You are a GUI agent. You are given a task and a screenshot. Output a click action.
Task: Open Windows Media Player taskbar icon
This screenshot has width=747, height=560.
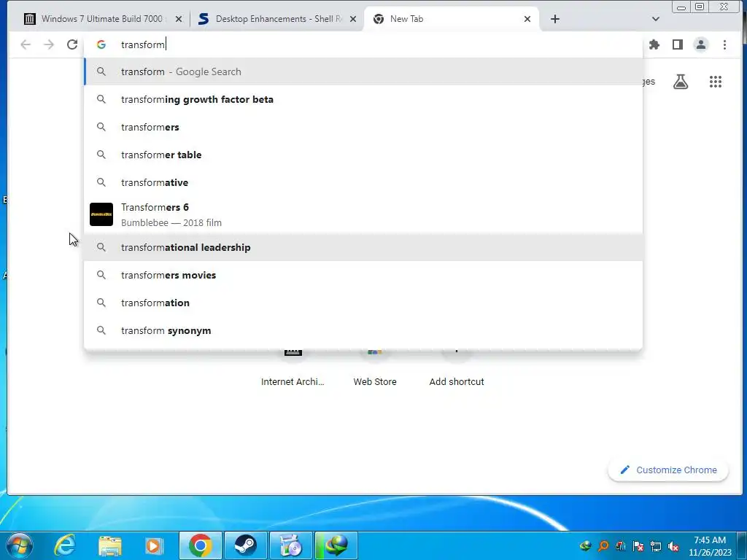click(x=154, y=545)
